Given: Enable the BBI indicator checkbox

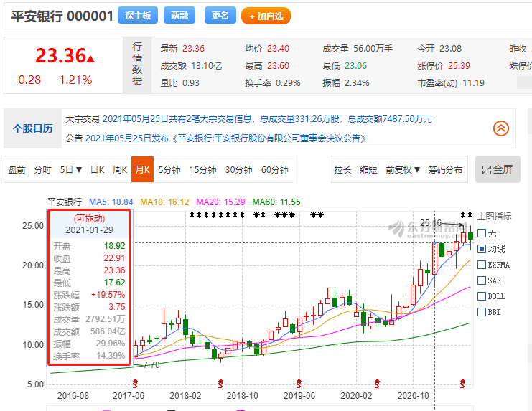Looking at the screenshot, I should point(482,312).
